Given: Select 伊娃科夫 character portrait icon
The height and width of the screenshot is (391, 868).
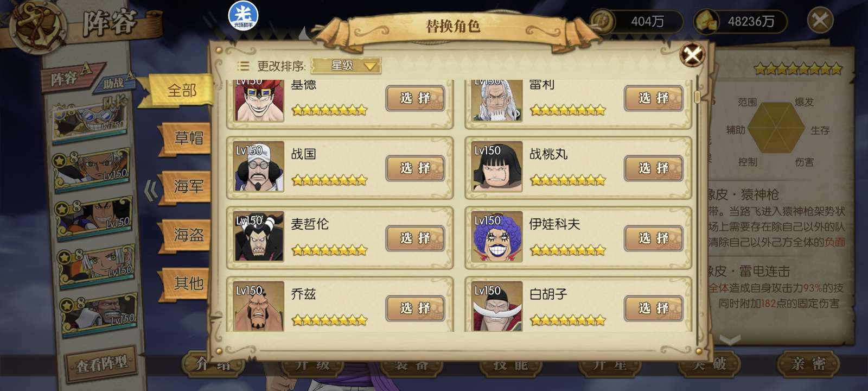Looking at the screenshot, I should [497, 237].
